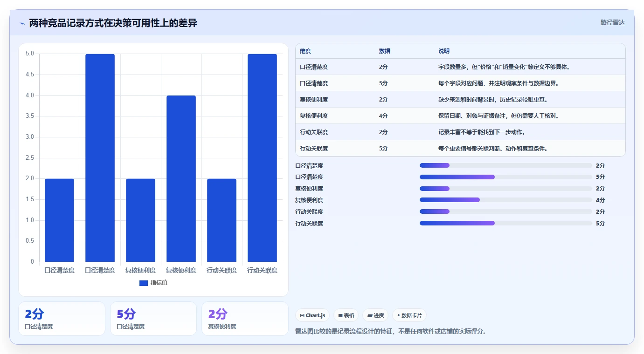Click the 复核便利度 progress bar showing 2分

pyautogui.click(x=506, y=189)
